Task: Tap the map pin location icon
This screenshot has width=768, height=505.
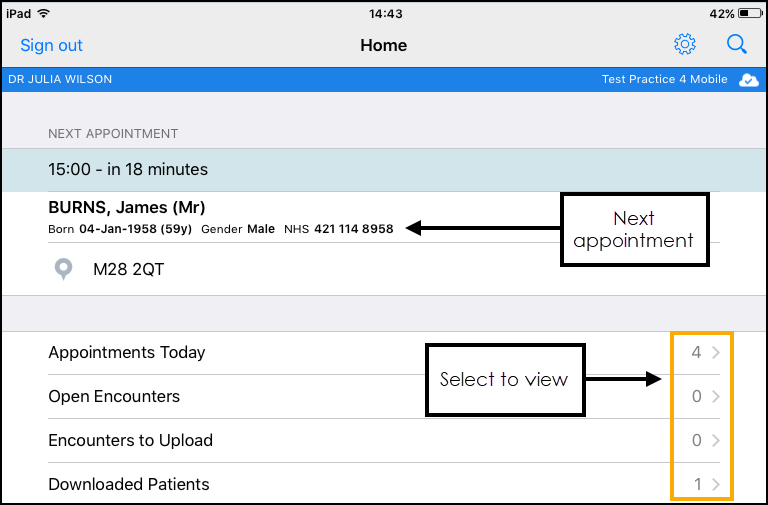Action: coord(65,268)
